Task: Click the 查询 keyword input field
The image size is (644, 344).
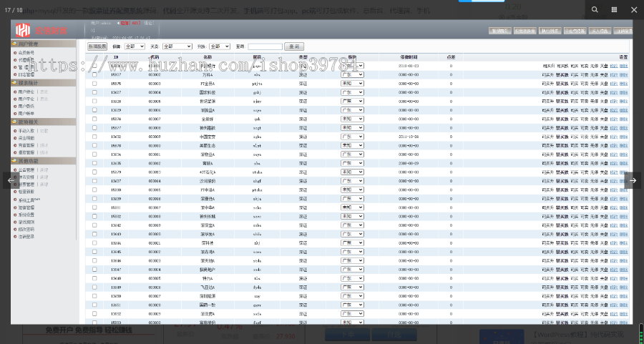Action: (264, 46)
